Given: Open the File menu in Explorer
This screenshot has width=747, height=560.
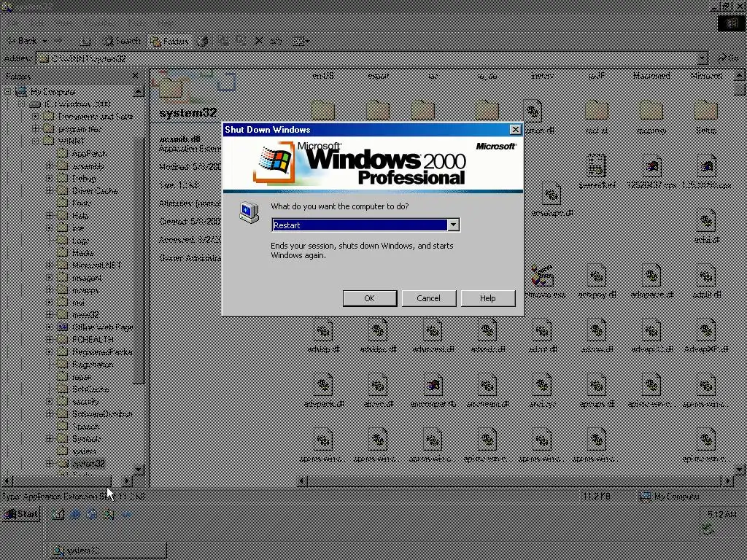Looking at the screenshot, I should (x=12, y=23).
